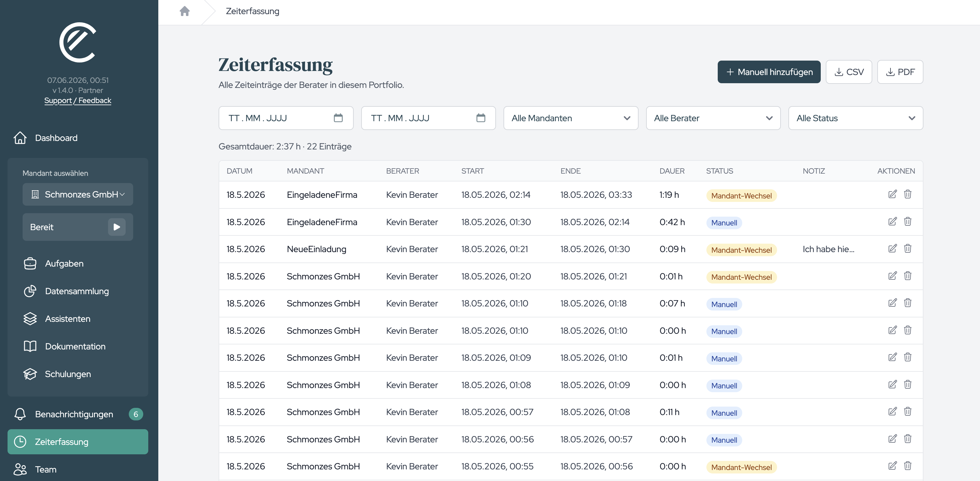This screenshot has height=481, width=980.
Task: Export entries as PDF
Action: click(x=900, y=72)
